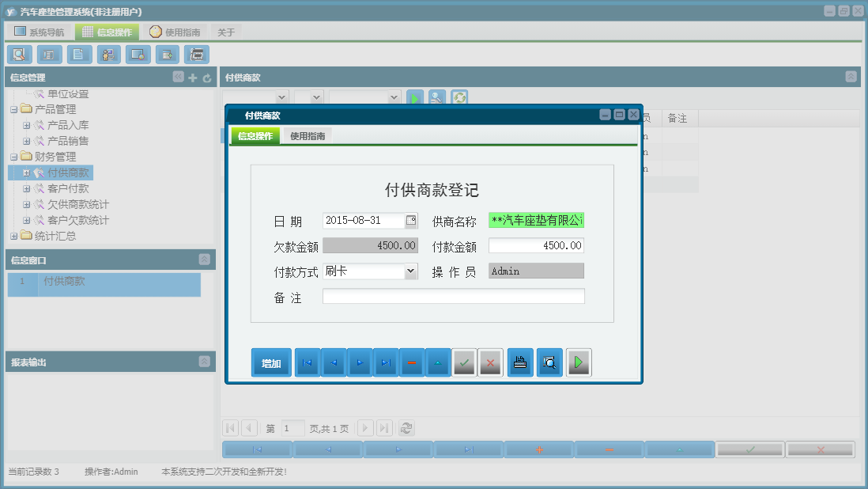The width and height of the screenshot is (868, 489).
Task: Go to last record in the dialog
Action: pyautogui.click(x=386, y=362)
